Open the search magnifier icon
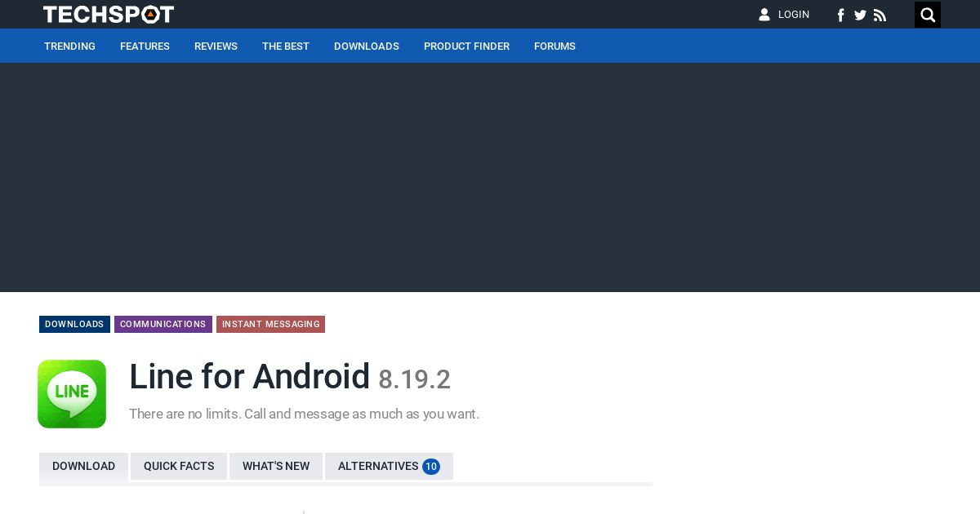This screenshot has height=514, width=980. [928, 15]
